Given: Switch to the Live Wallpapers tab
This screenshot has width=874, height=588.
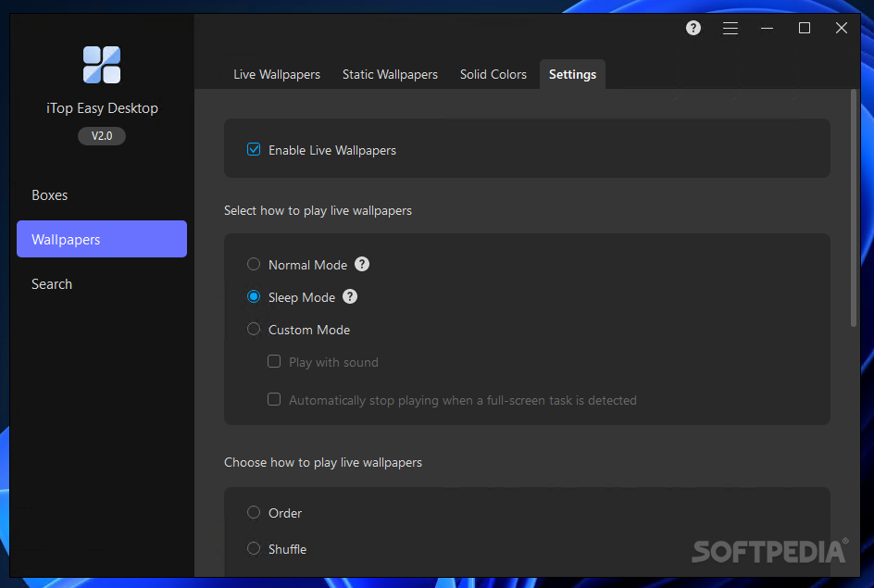Looking at the screenshot, I should pyautogui.click(x=277, y=74).
